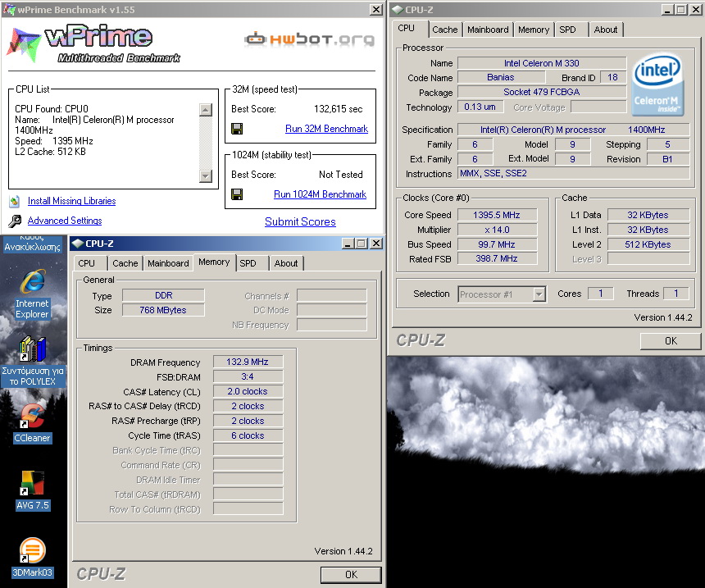
Task: Click 'Socket 479 FCBGA' package value
Action: 542,92
